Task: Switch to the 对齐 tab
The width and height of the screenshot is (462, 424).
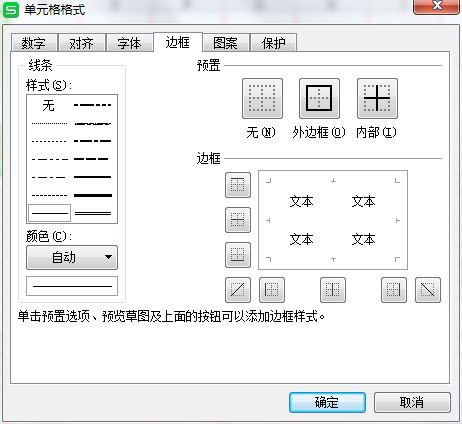Action: point(82,43)
